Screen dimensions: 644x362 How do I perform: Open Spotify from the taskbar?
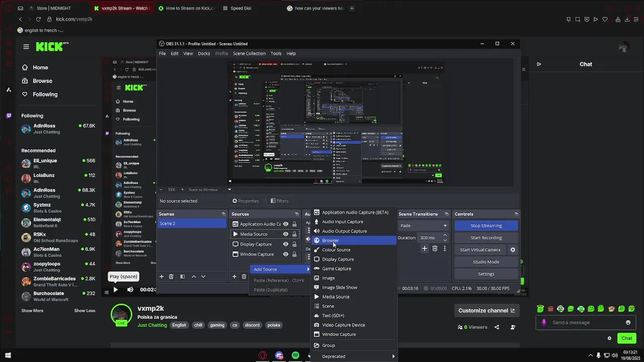point(295,355)
